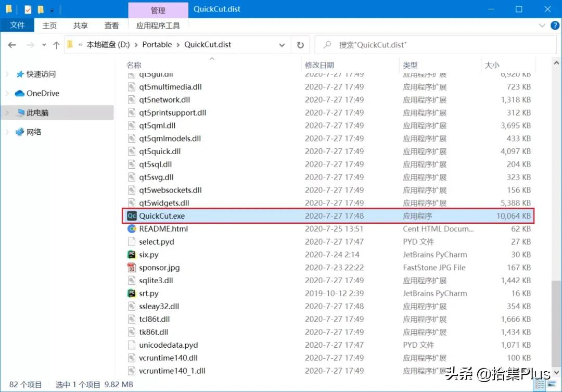This screenshot has width=562, height=392.
Task: Switch to the 主页 ribbon tab
Action: point(49,26)
